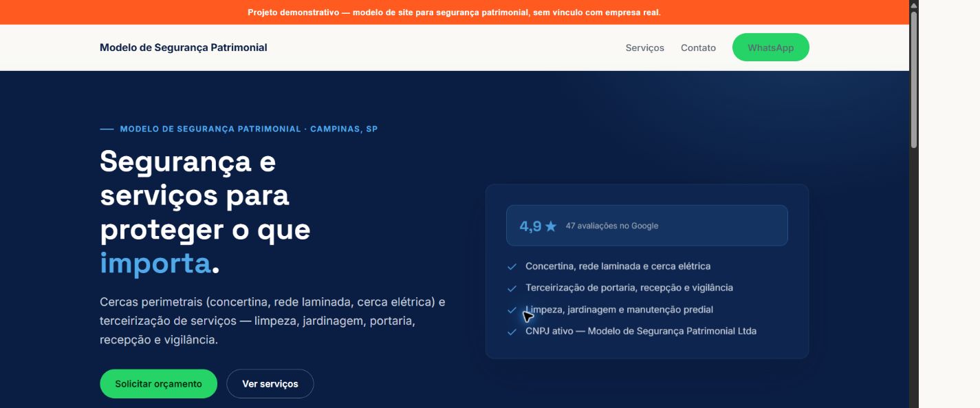Click the green WhatsApp button

pyautogui.click(x=770, y=47)
